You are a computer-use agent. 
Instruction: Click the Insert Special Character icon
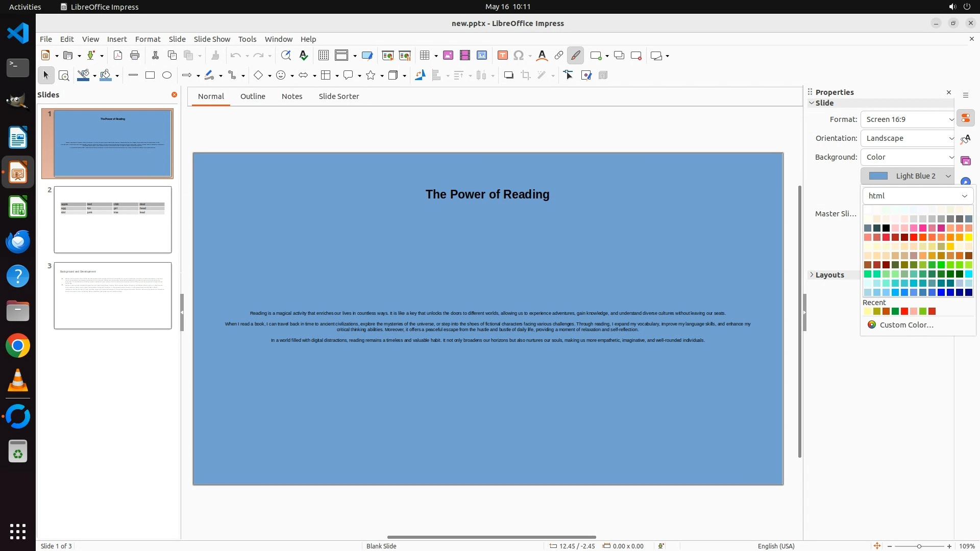click(519, 56)
